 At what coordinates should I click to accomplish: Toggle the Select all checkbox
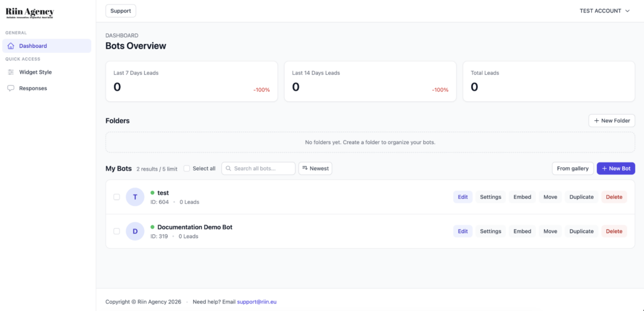[x=187, y=169]
